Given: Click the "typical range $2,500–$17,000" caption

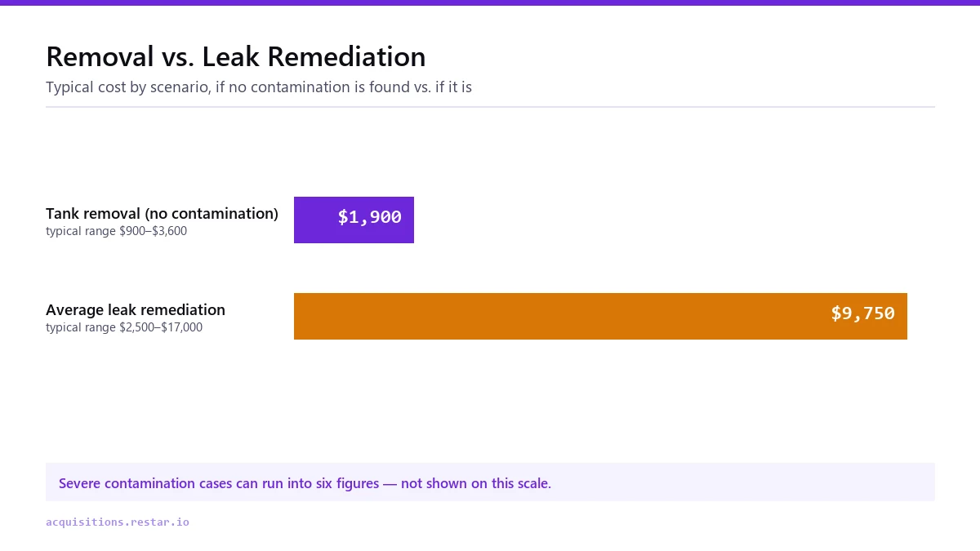Looking at the screenshot, I should tap(124, 327).
